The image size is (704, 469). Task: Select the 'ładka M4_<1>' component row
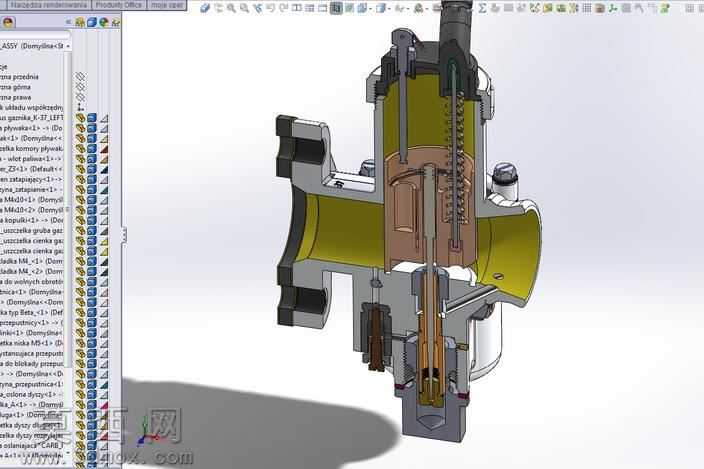click(x=32, y=261)
